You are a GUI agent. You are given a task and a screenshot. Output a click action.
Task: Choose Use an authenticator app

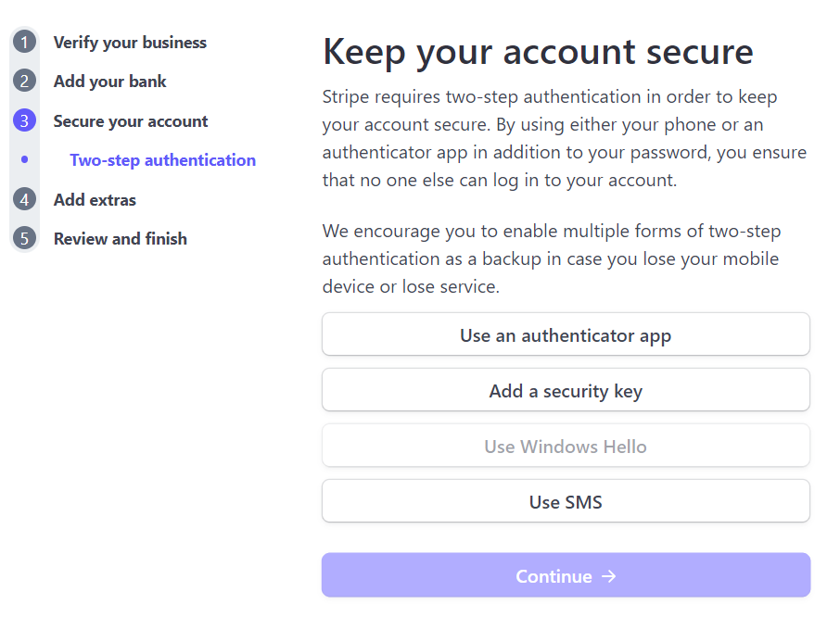click(566, 334)
